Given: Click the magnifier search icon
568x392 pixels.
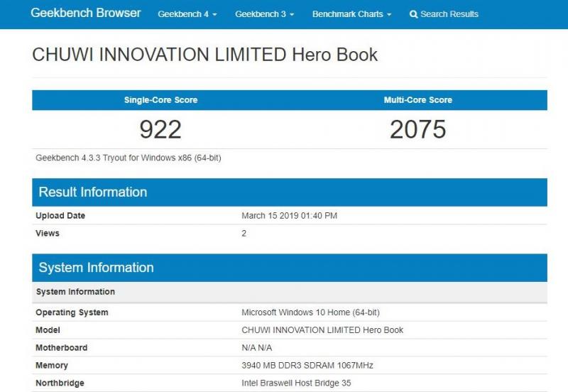Looking at the screenshot, I should tap(413, 14).
